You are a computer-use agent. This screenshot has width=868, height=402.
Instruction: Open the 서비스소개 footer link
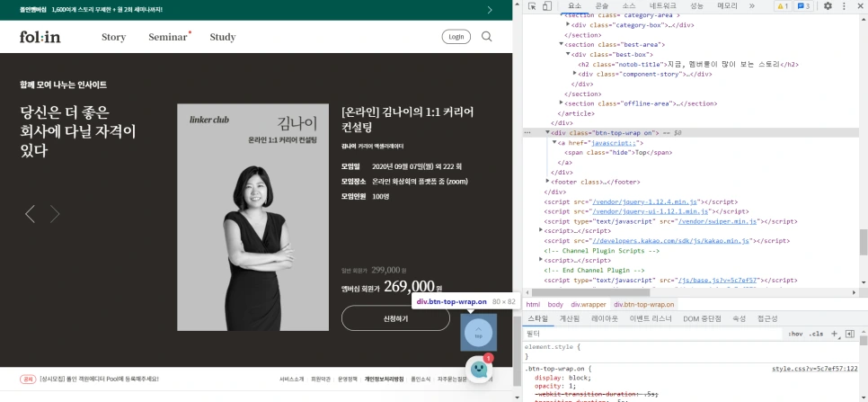tap(292, 380)
